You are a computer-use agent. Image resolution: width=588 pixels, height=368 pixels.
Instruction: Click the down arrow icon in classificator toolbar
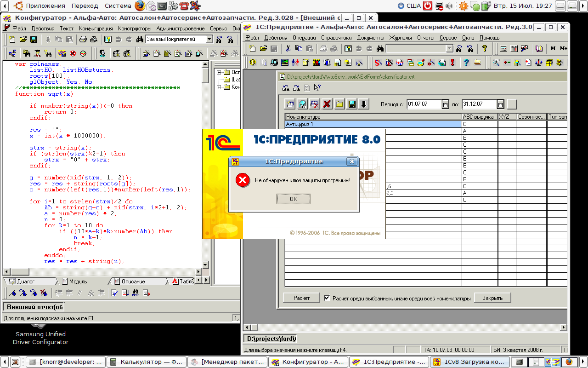click(363, 104)
